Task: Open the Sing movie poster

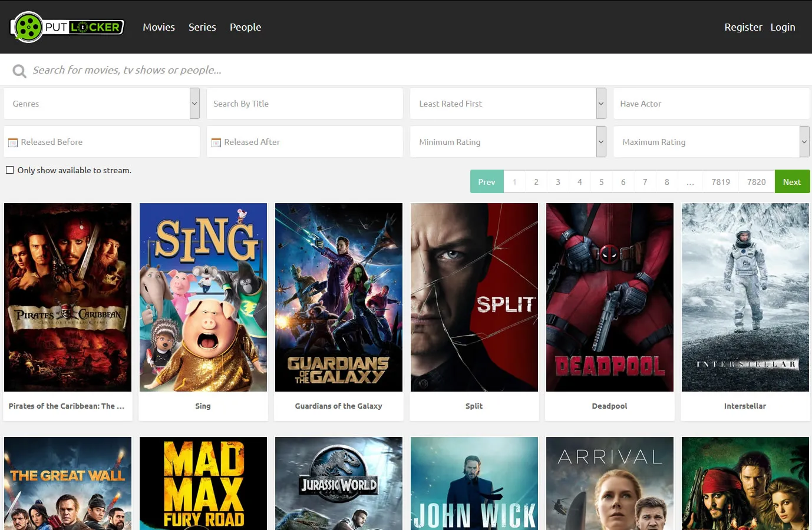Action: coord(203,297)
